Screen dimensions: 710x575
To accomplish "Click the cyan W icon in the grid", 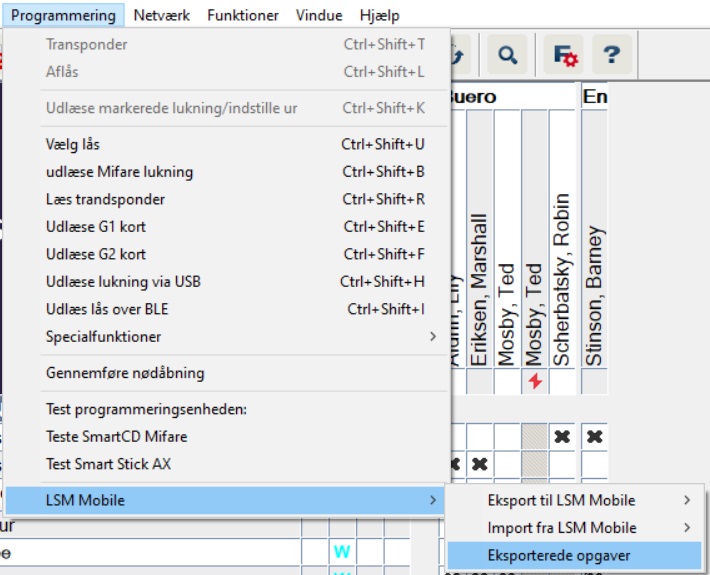I will pyautogui.click(x=342, y=552).
